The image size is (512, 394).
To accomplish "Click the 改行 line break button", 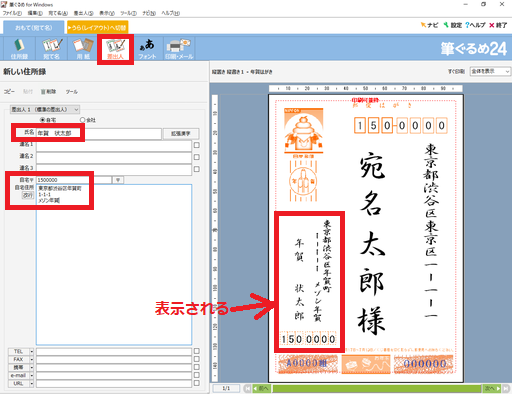I will [x=28, y=195].
